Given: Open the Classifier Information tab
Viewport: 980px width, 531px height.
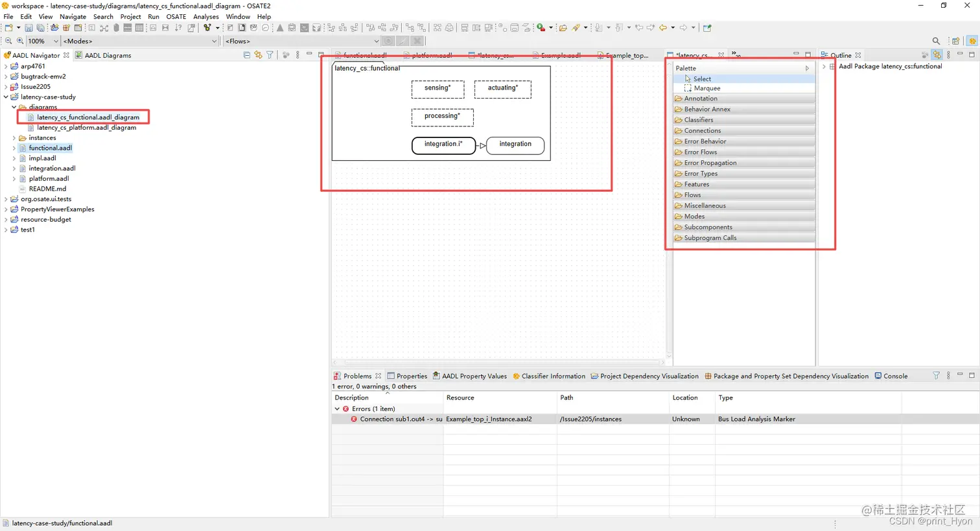Looking at the screenshot, I should point(549,375).
